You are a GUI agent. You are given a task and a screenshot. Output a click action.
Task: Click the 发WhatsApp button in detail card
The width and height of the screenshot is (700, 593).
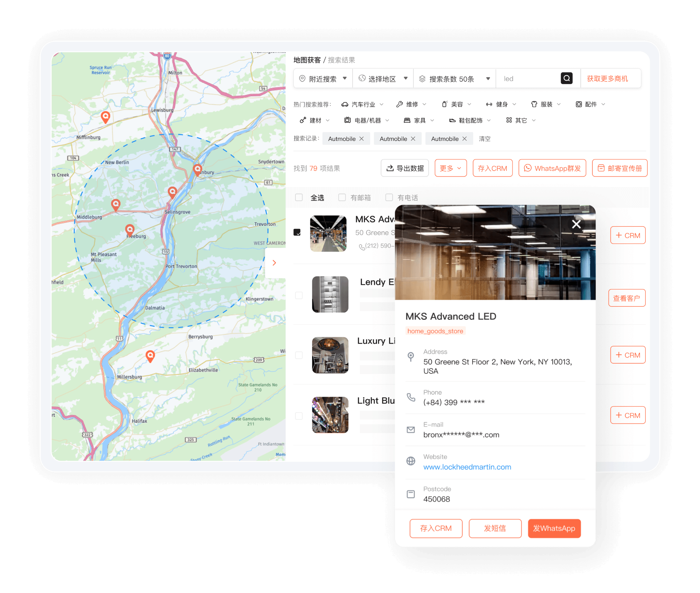(x=554, y=528)
